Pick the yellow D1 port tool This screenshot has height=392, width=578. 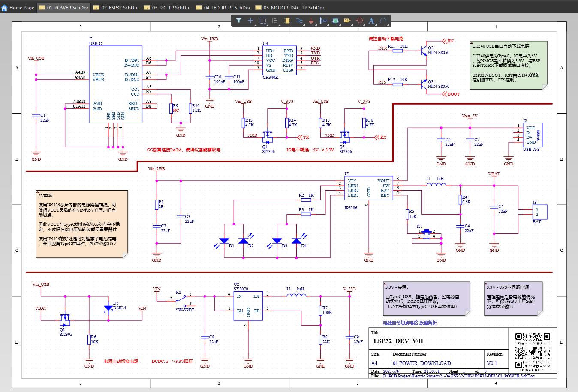point(347,20)
